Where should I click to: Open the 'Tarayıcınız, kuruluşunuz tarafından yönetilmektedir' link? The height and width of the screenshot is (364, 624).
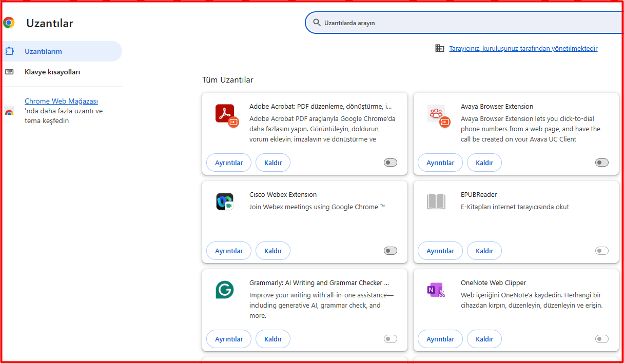523,48
